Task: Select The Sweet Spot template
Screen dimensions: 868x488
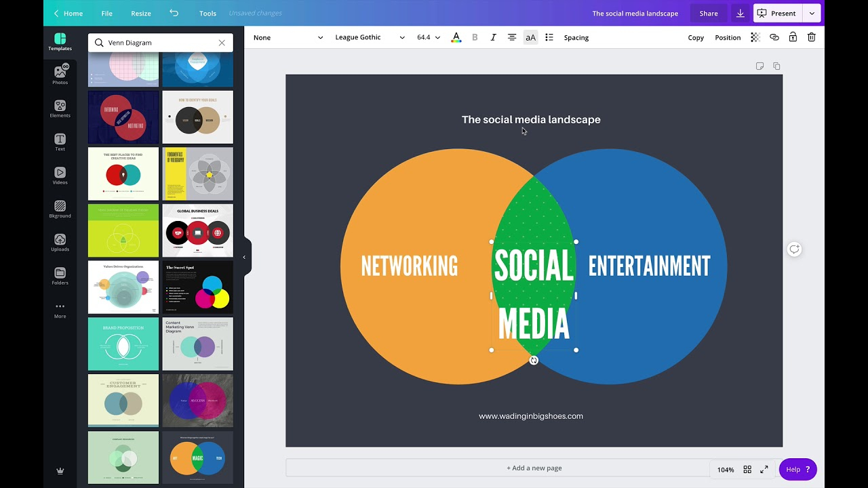Action: 197,287
